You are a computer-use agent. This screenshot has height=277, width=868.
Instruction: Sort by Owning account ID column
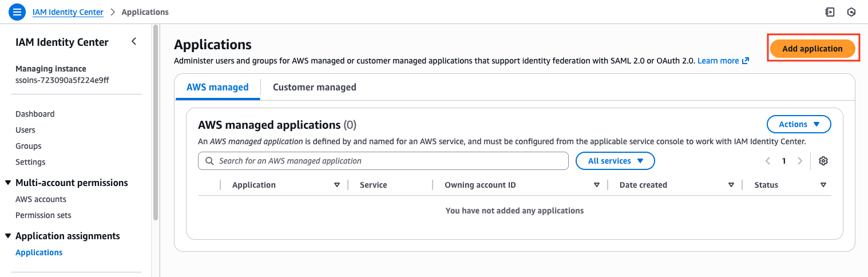596,185
